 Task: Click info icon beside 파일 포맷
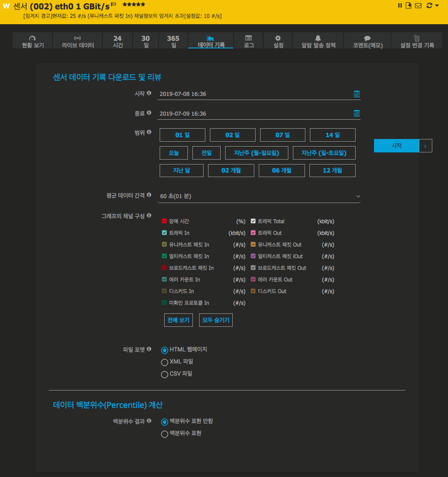149,349
